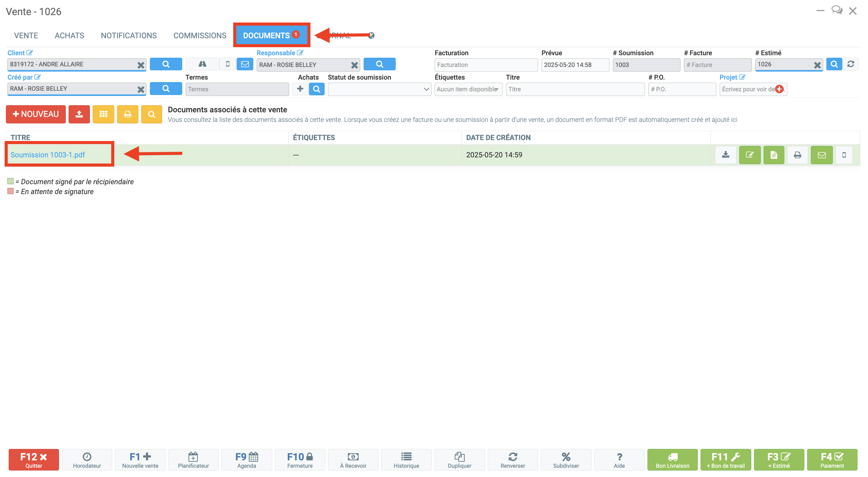
Task: Open the Étiquettes dropdown
Action: pyautogui.click(x=468, y=89)
